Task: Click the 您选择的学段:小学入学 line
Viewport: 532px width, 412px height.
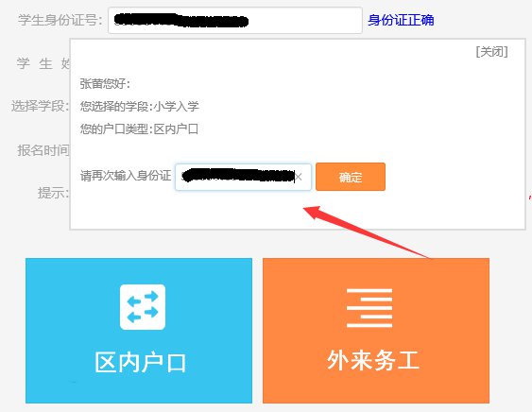Action: coord(140,107)
